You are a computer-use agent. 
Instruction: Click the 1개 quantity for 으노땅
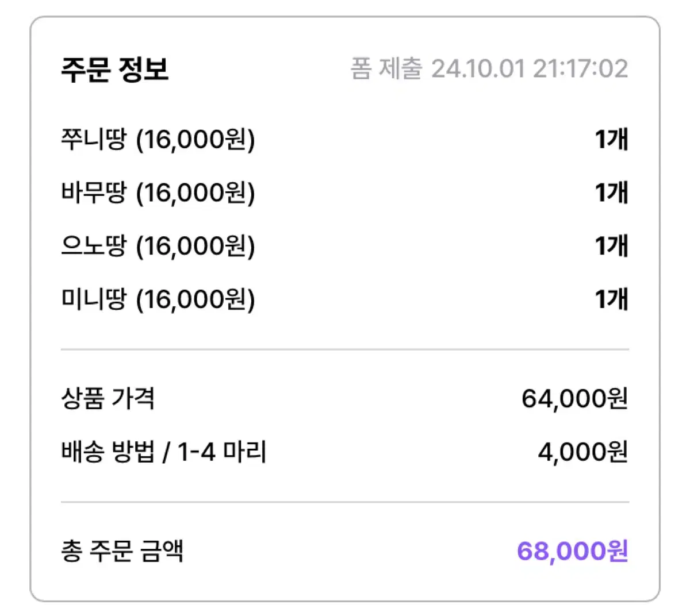click(611, 246)
